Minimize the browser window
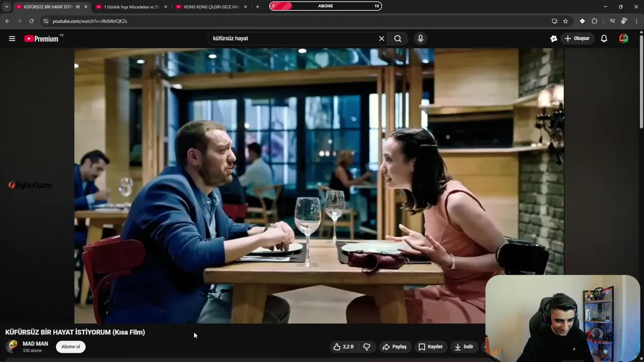 (605, 7)
